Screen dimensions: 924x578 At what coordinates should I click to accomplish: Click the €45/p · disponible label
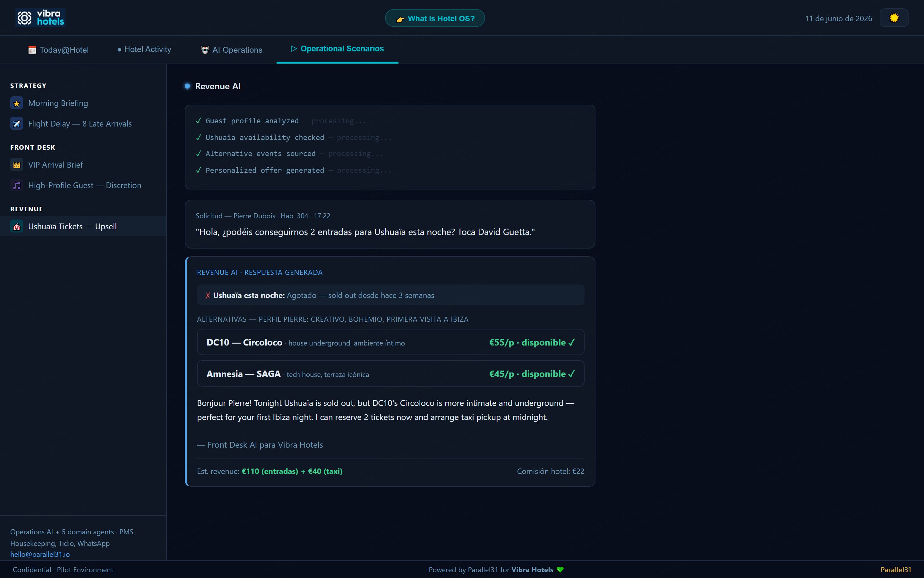532,374
